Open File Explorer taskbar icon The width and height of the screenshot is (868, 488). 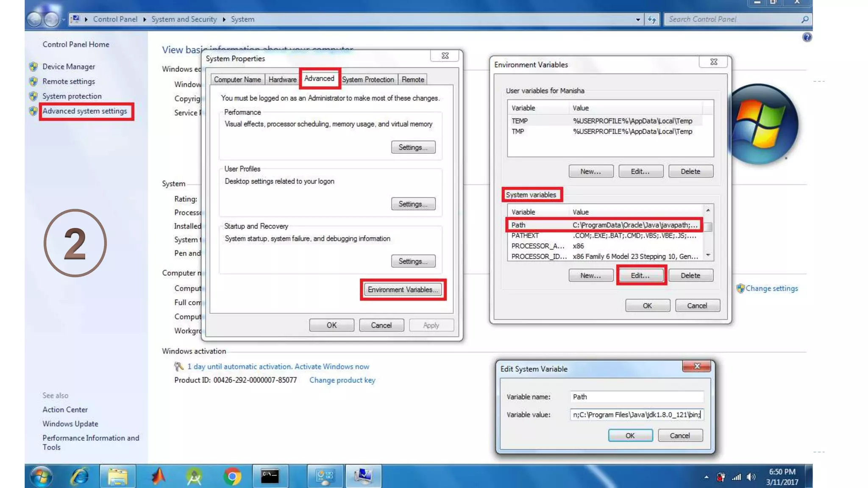(x=117, y=476)
